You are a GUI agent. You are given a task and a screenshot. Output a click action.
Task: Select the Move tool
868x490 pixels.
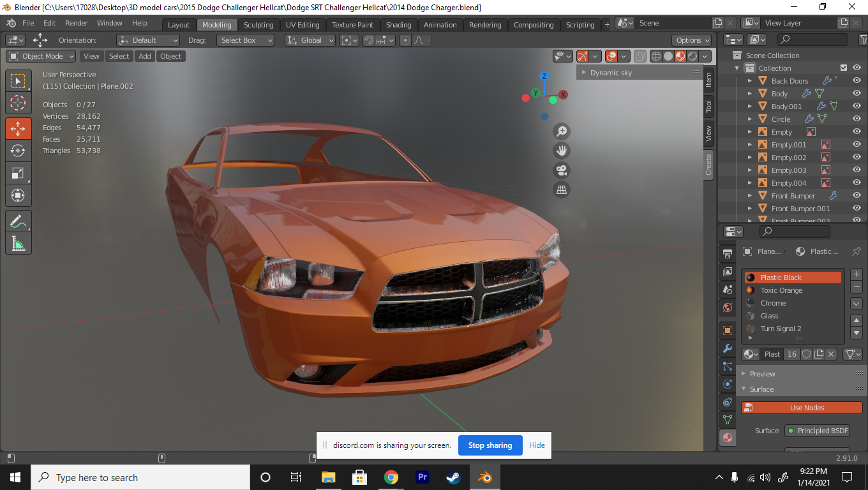(19, 128)
